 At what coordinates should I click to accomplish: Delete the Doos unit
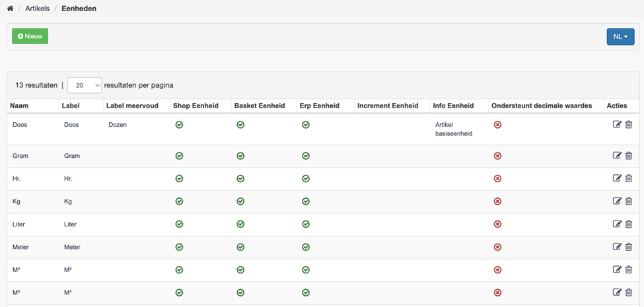click(x=628, y=124)
